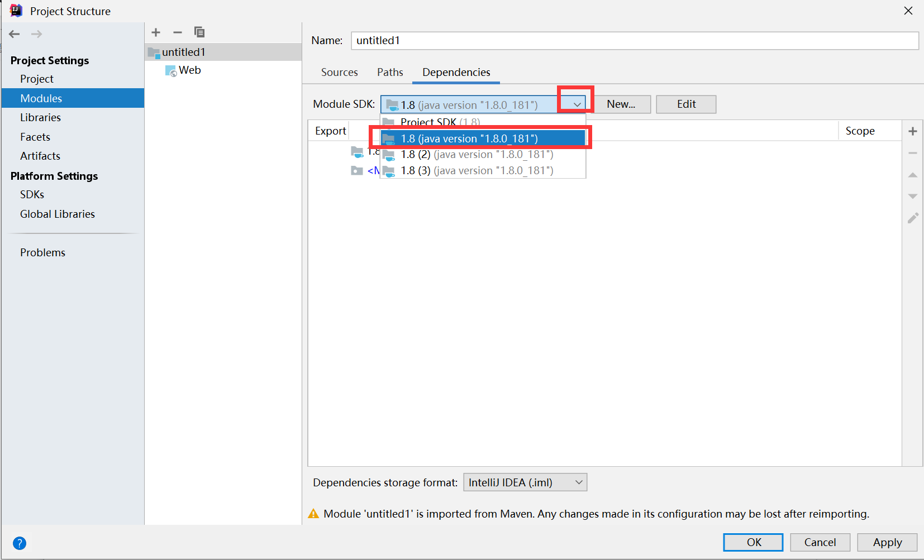Open help with the question mark icon

tap(20, 543)
